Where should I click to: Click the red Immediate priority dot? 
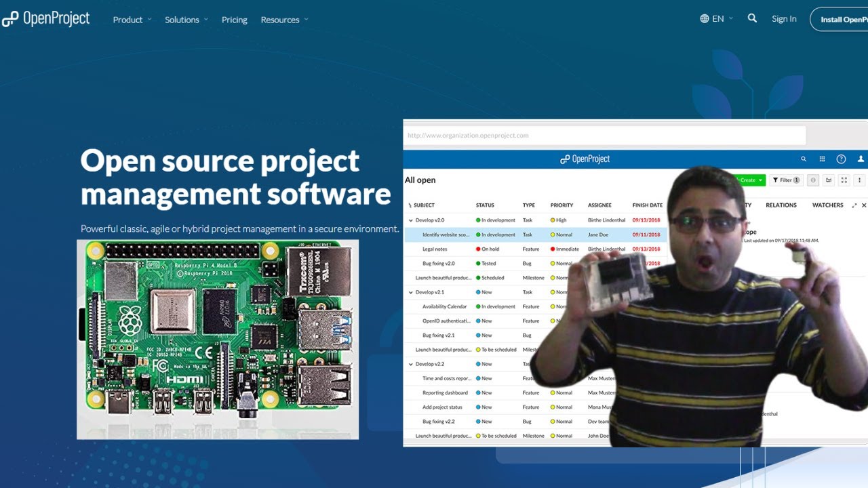pyautogui.click(x=553, y=249)
